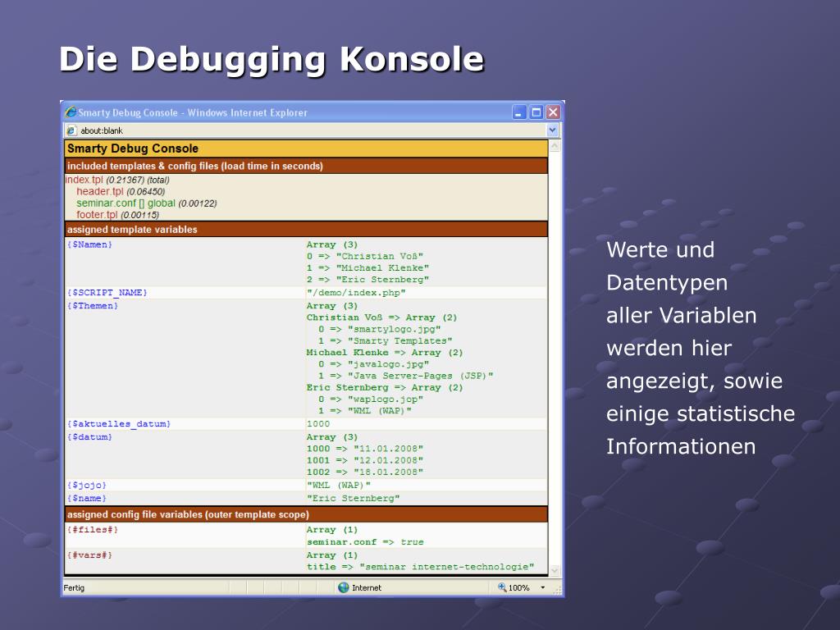Click the {$datum} variable name
Viewport: 840px width, 630px height.
tap(89, 437)
